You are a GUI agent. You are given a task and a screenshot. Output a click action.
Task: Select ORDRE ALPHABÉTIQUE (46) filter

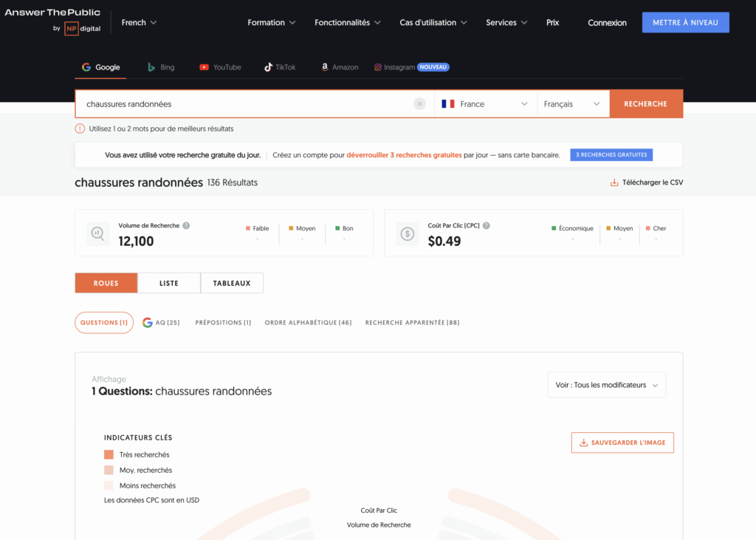click(x=308, y=322)
